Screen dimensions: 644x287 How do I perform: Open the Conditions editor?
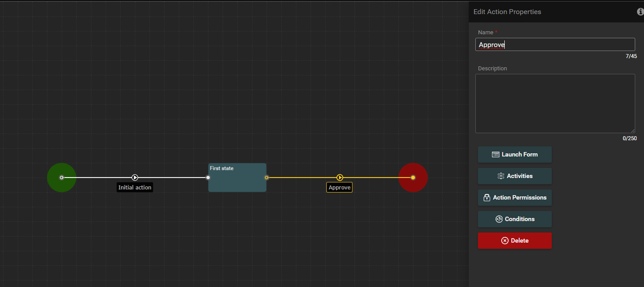click(x=514, y=219)
